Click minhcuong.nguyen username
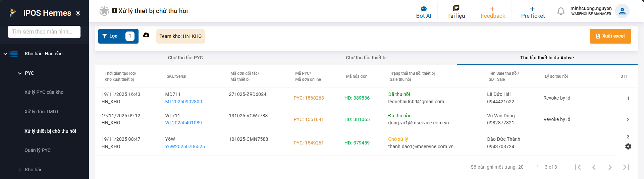The width and height of the screenshot is (644, 179). click(x=591, y=8)
